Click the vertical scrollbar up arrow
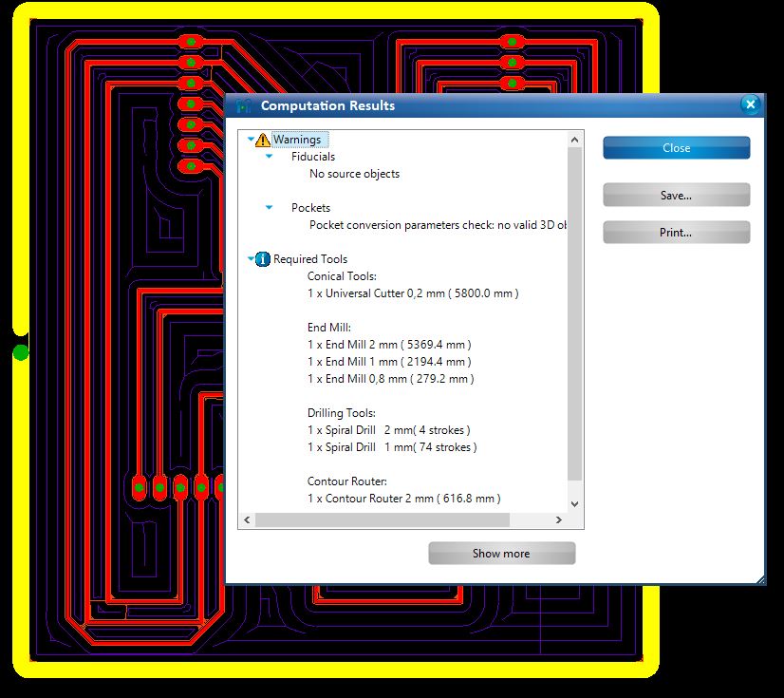Screen dimensions: 784x698 point(574,140)
